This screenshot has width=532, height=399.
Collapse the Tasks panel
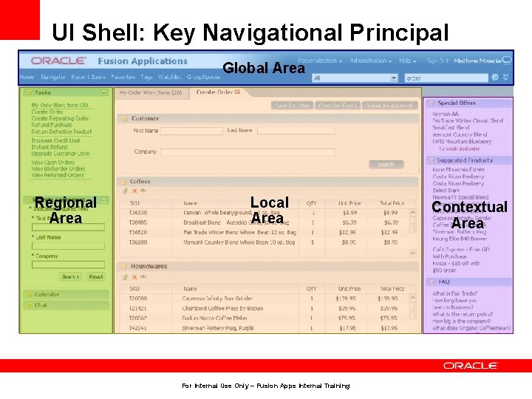click(x=29, y=92)
